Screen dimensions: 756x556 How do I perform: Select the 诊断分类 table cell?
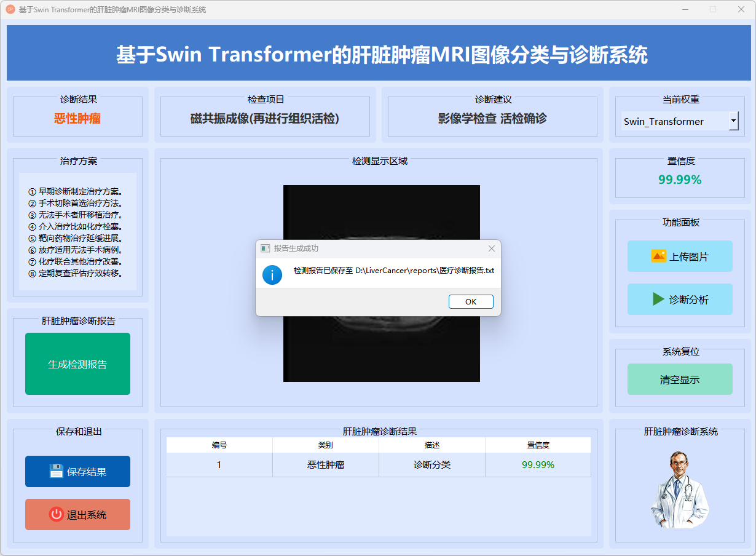coord(432,464)
